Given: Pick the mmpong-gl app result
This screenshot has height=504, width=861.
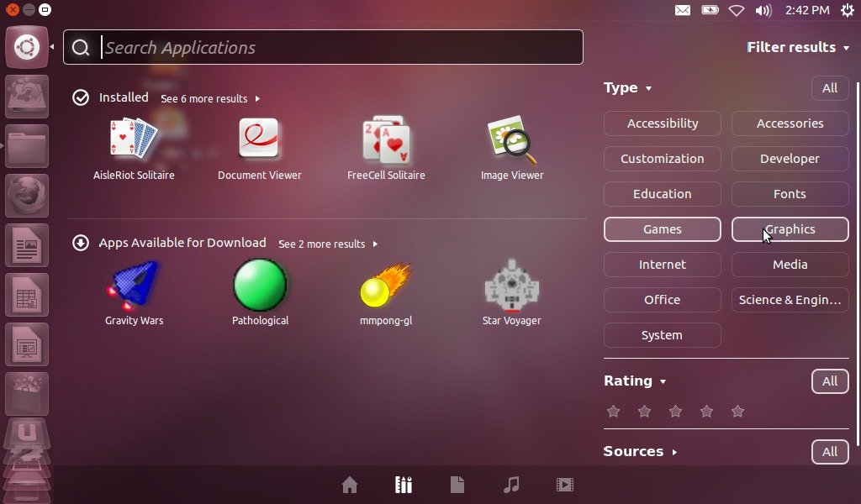Looking at the screenshot, I should coord(385,293).
